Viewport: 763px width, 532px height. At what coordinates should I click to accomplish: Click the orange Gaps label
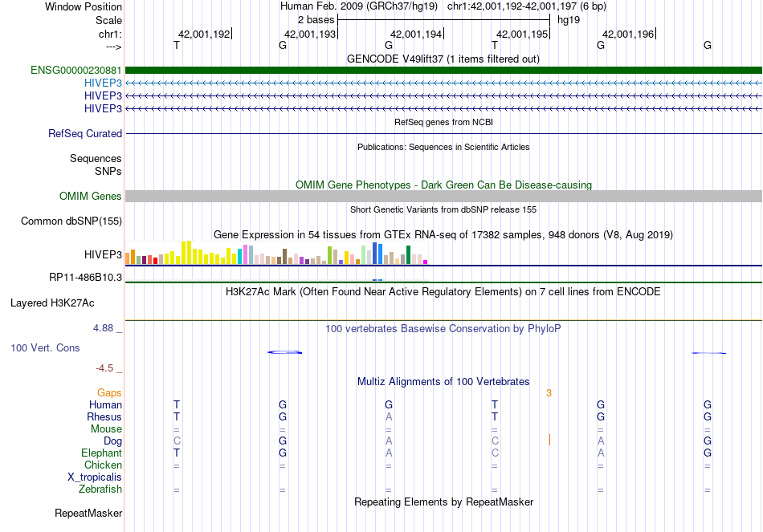pyautogui.click(x=109, y=392)
